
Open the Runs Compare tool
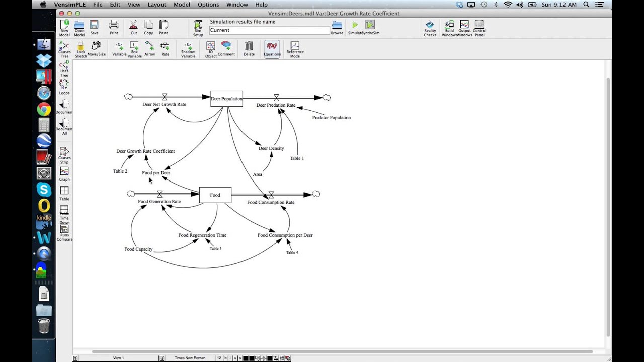[x=64, y=233]
